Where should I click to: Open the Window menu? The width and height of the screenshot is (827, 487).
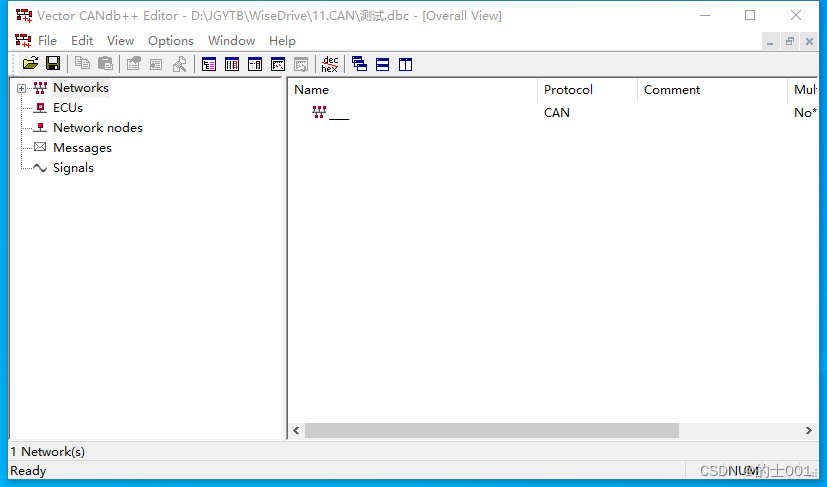232,41
